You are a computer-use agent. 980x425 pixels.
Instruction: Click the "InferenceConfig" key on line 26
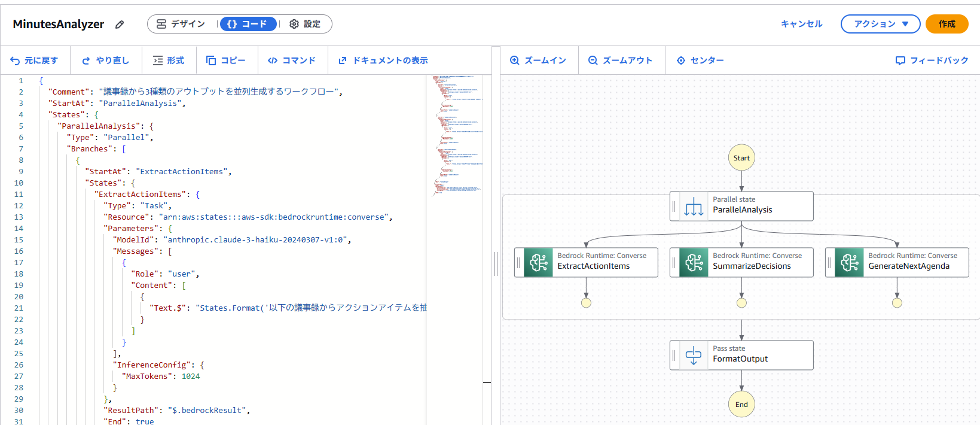click(x=152, y=365)
